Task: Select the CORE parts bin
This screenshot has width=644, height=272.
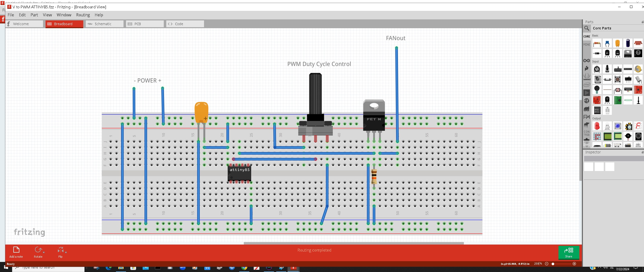Action: point(587,37)
